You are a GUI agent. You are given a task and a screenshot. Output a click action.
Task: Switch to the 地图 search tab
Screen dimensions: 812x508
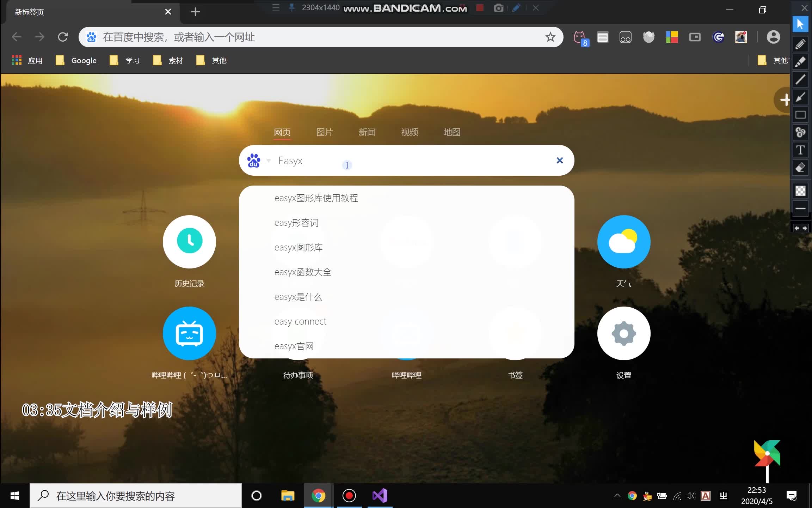click(x=452, y=132)
